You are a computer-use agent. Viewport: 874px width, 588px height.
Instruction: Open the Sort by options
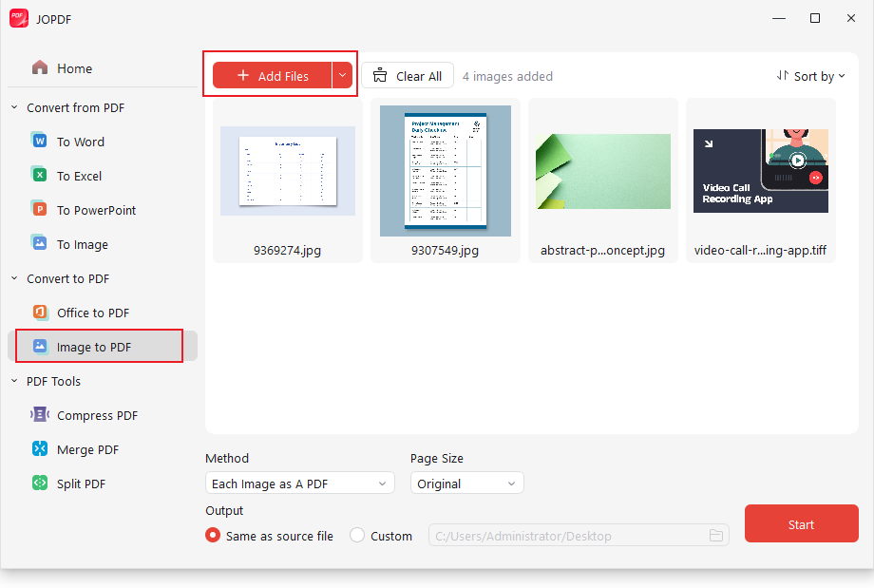(x=810, y=75)
